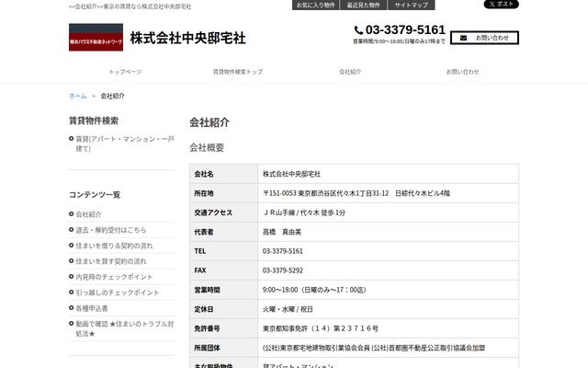Click the business hours 9:00～18:00 cell
The width and height of the screenshot is (588, 368).
389,290
